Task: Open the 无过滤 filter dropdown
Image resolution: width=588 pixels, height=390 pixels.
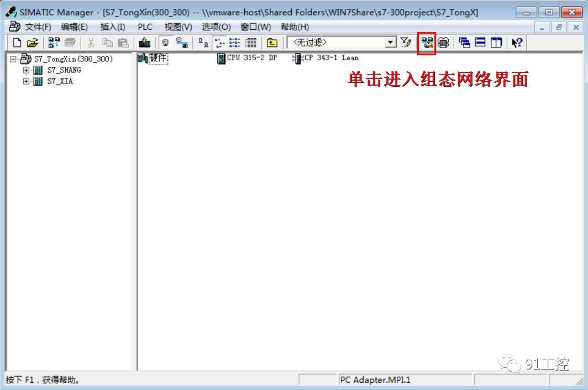Action: pyautogui.click(x=391, y=43)
